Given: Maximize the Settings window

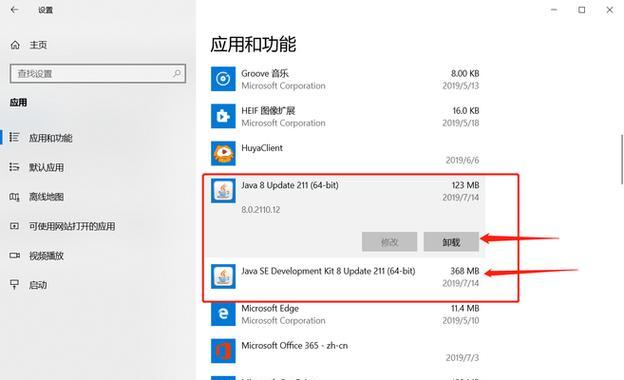Looking at the screenshot, I should click(x=581, y=10).
